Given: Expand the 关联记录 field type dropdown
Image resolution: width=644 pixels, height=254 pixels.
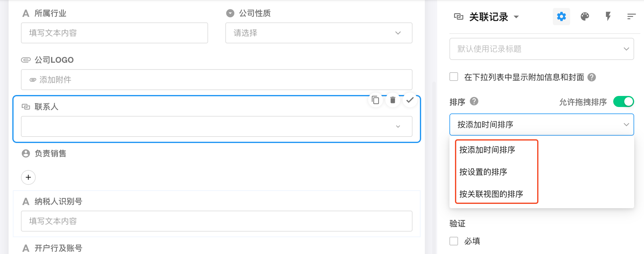Looking at the screenshot, I should (x=517, y=17).
